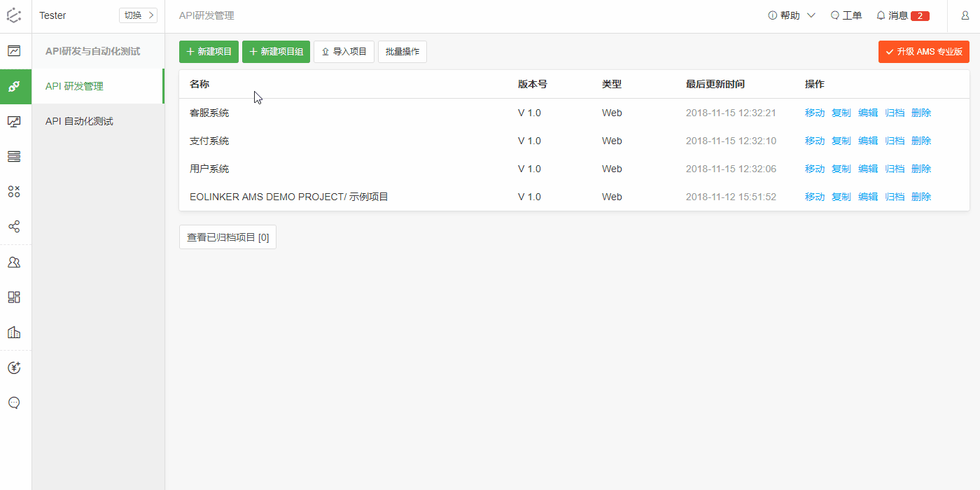Image resolution: width=980 pixels, height=490 pixels.
Task: Click 查看已归档项目 button
Action: 227,237
